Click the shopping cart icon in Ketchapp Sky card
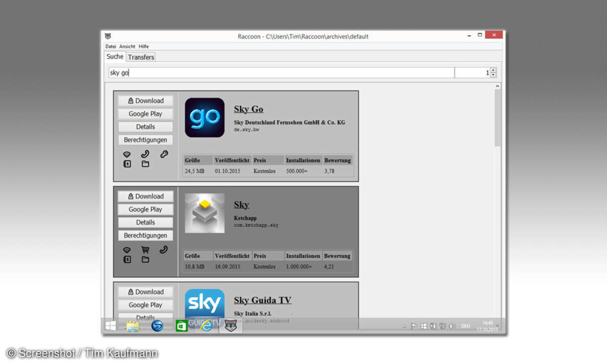Viewport: 607px width, 364px height. (145, 250)
